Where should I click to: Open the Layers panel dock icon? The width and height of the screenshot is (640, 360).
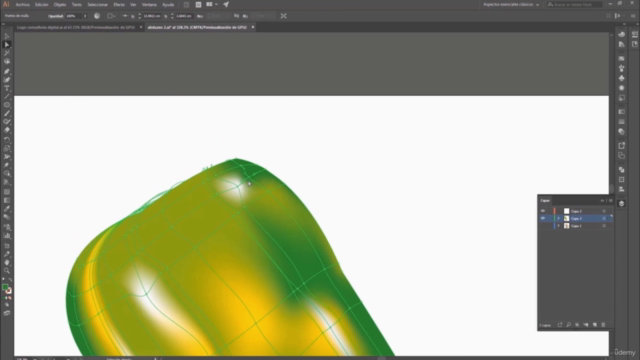pos(622,203)
